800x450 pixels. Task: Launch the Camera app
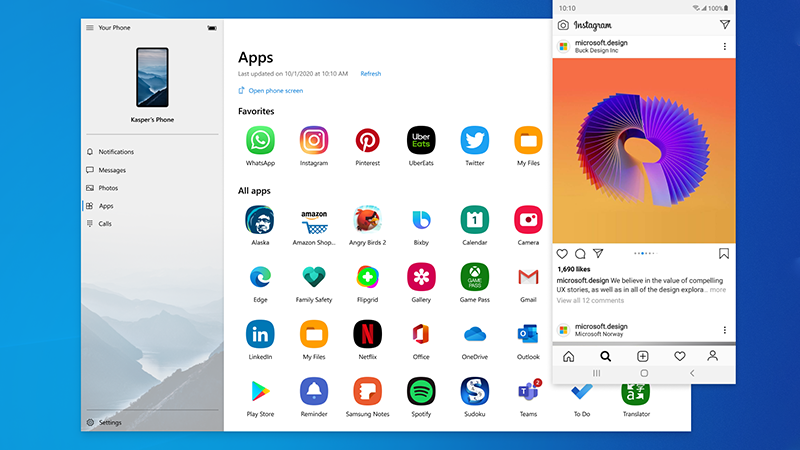pos(528,220)
